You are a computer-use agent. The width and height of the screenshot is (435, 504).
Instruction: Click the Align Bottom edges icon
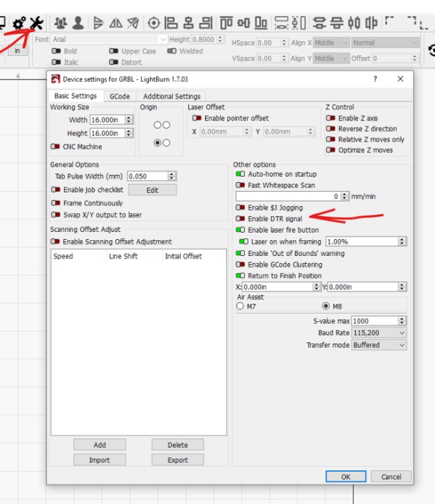coord(261,23)
